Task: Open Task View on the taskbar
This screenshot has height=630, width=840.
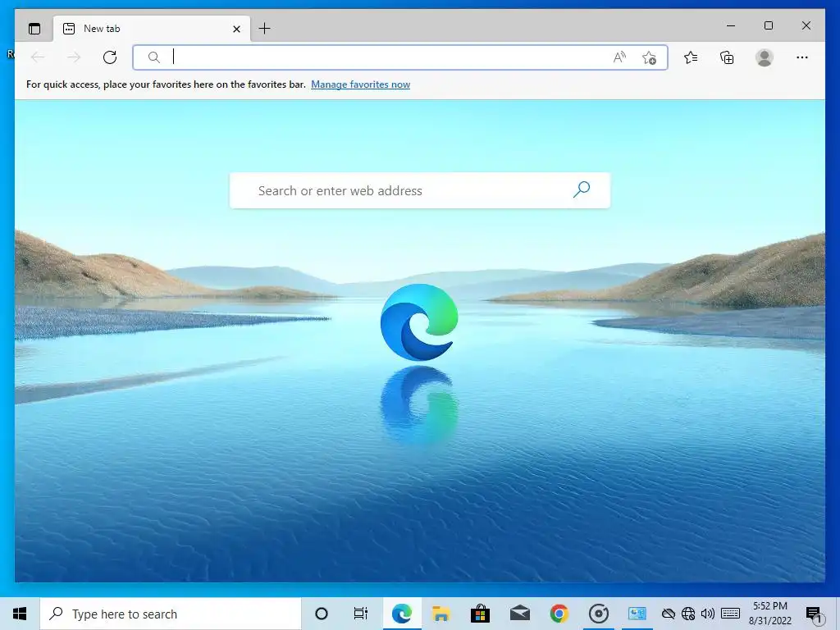Action: pyautogui.click(x=361, y=614)
